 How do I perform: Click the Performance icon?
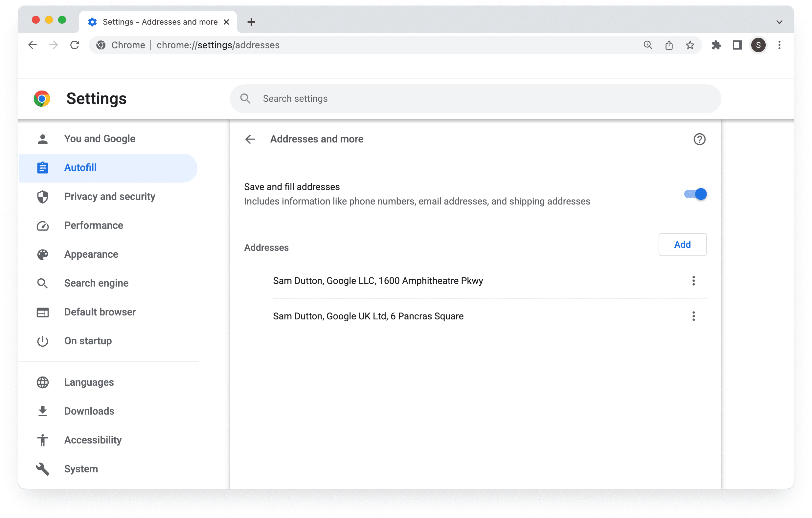tap(43, 225)
